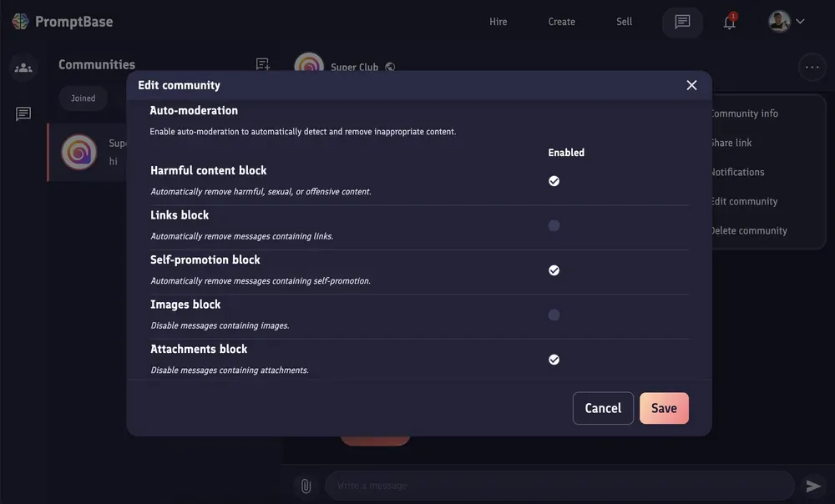Click the Write a message input field
The height and width of the screenshot is (504, 835).
click(559, 486)
